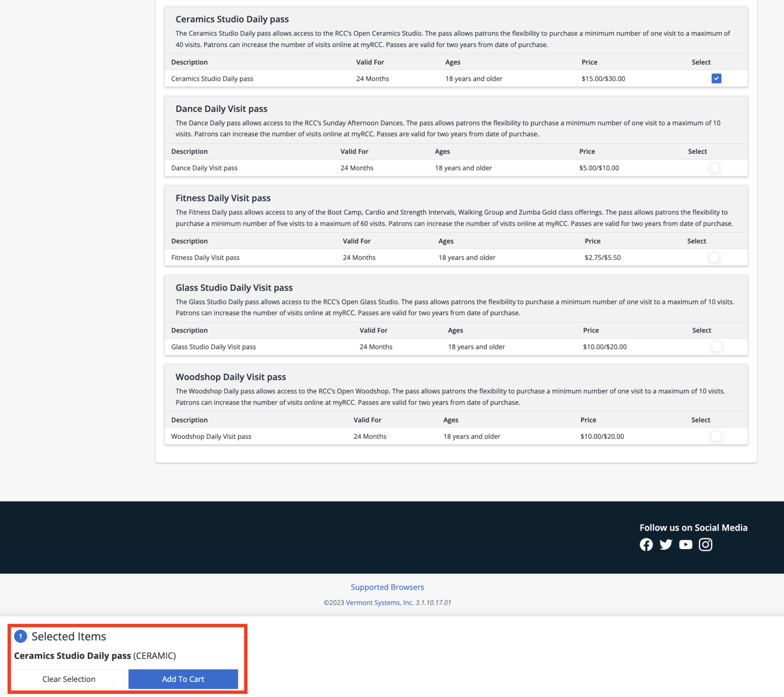
Task: Open the YouTube social media icon
Action: [x=686, y=545]
